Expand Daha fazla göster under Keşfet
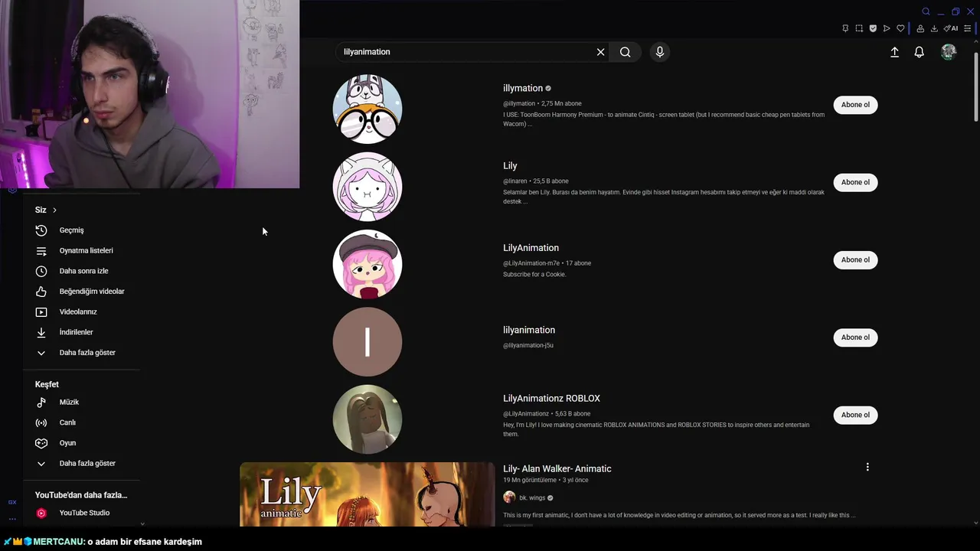 pyautogui.click(x=82, y=463)
